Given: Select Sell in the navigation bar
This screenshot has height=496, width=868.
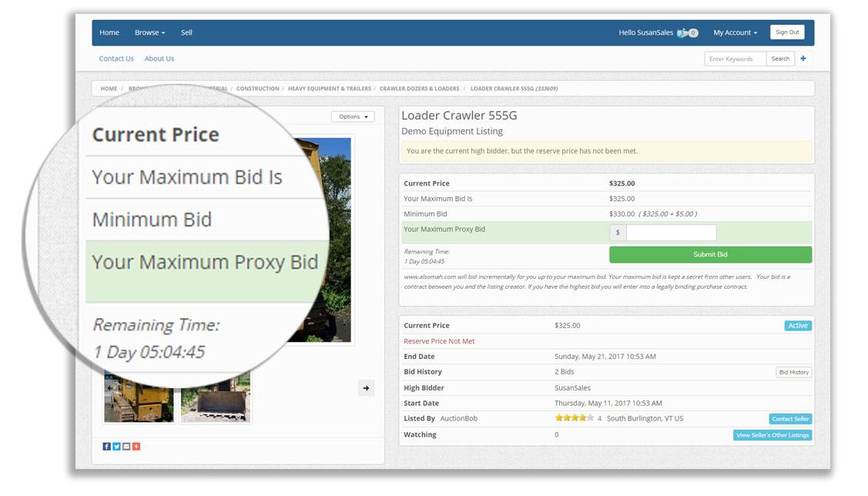Looking at the screenshot, I should click(x=186, y=32).
